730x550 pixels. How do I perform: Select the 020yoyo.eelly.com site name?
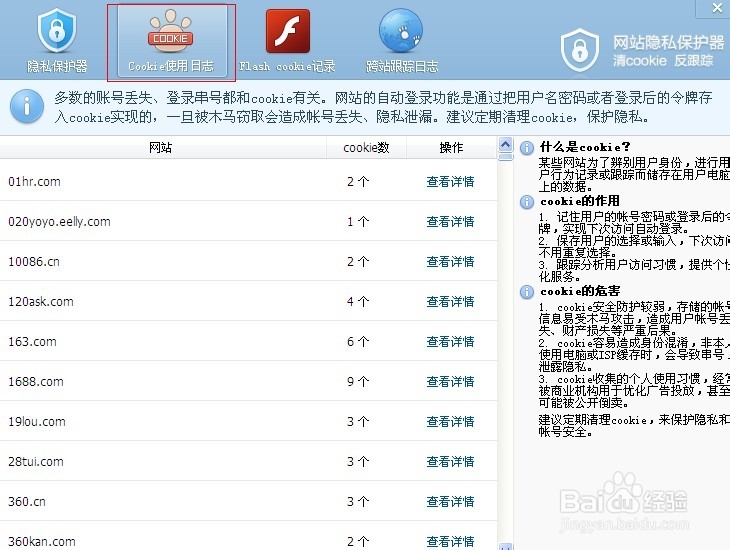click(59, 222)
